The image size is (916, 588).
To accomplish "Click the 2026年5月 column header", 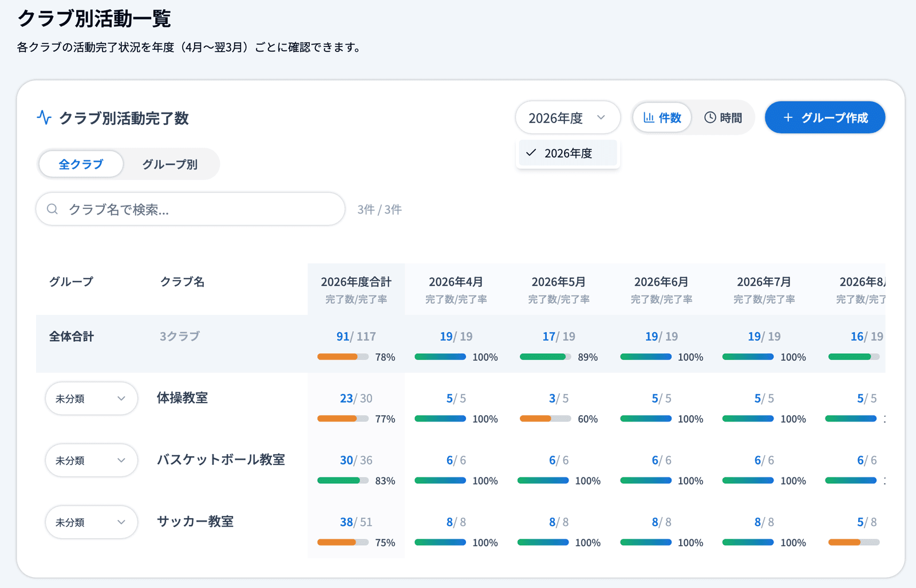I will (x=559, y=289).
